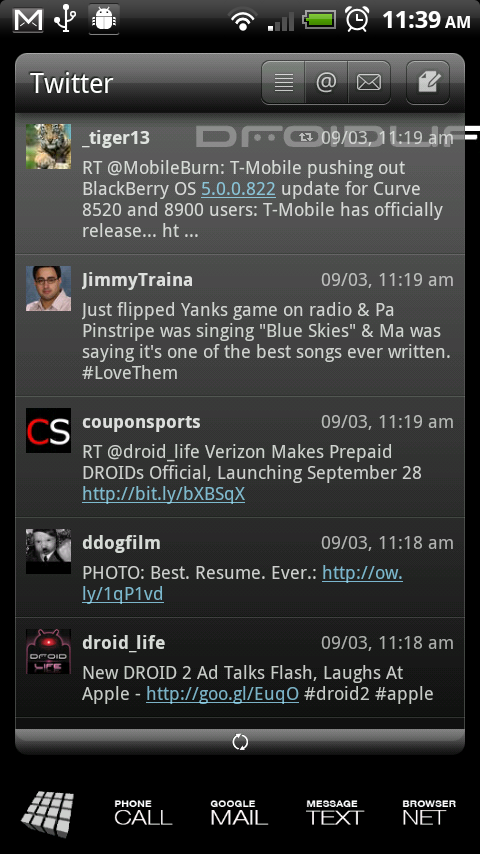The width and height of the screenshot is (480, 854).
Task: Tap the alarm clock status icon
Action: (x=357, y=20)
